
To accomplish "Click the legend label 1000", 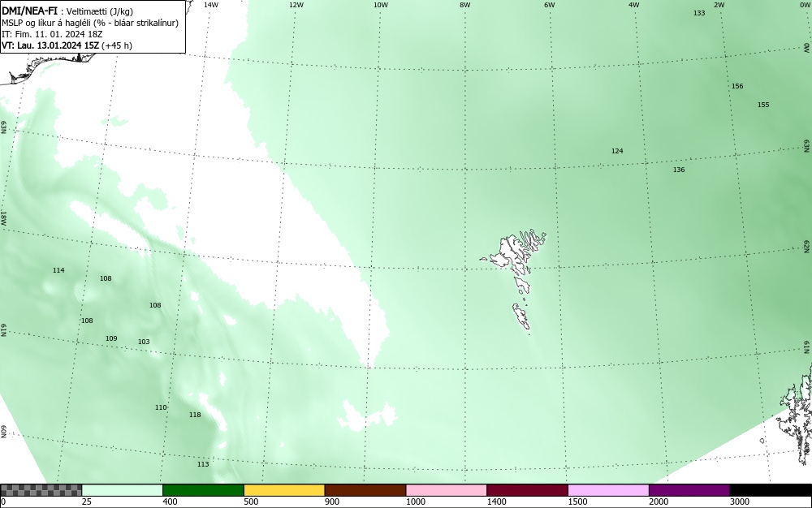I will (x=415, y=502).
